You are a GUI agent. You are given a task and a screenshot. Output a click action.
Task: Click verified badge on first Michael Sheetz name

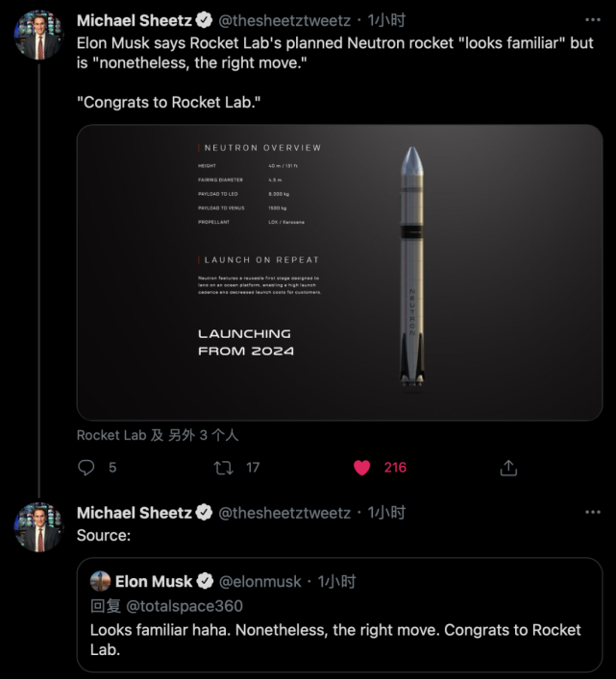point(205,20)
